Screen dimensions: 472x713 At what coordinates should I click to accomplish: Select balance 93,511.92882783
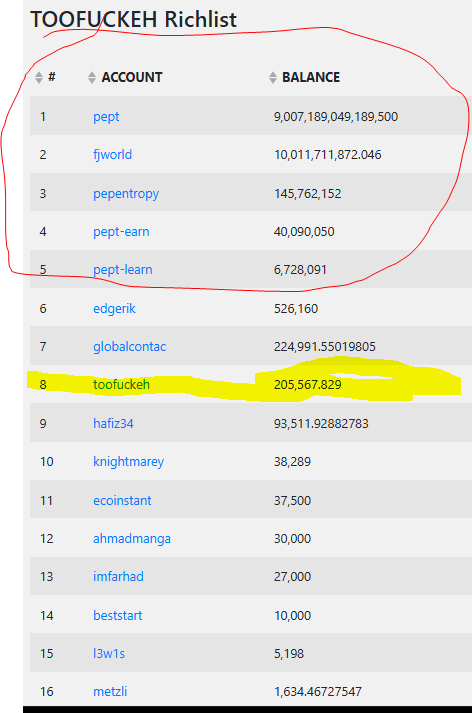(321, 424)
